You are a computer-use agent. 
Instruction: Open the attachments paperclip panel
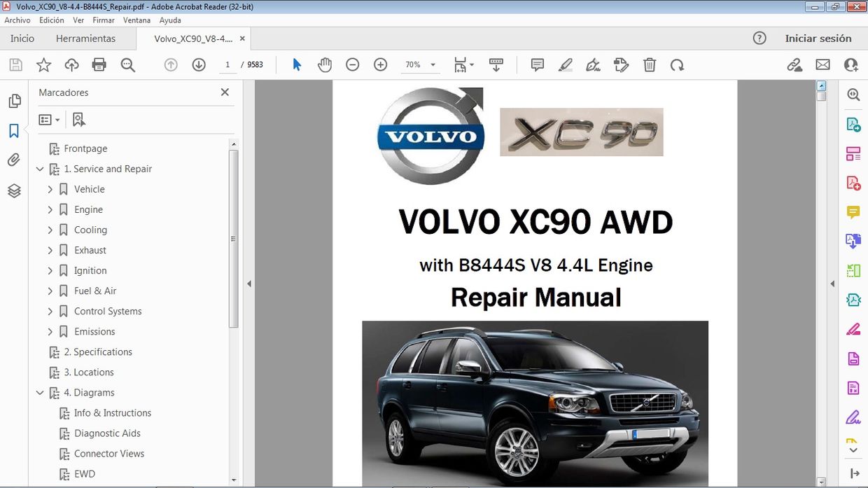[15, 159]
